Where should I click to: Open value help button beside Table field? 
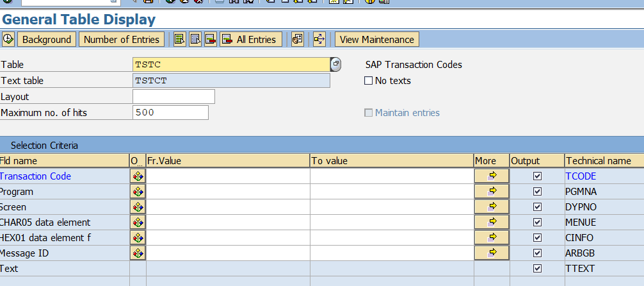pos(335,65)
